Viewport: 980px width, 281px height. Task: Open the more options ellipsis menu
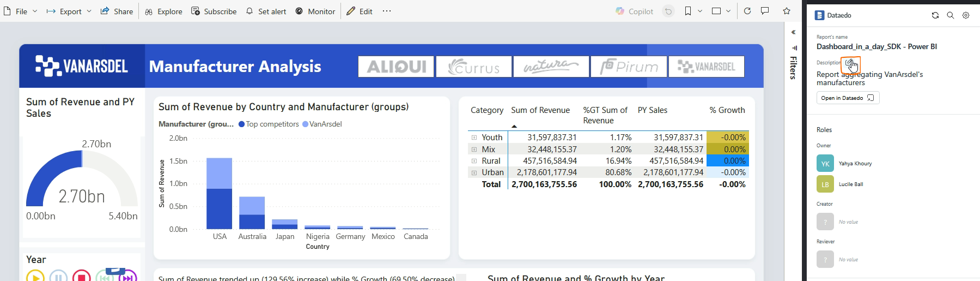click(x=387, y=11)
